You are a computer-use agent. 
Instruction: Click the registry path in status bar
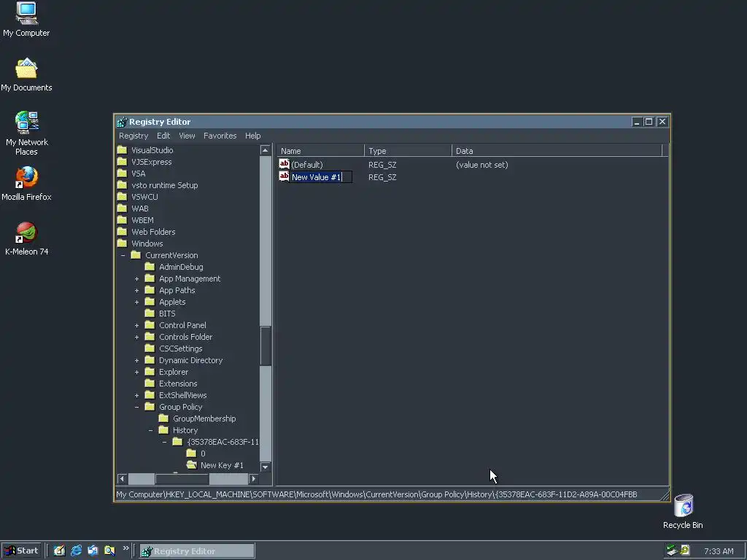click(x=376, y=494)
